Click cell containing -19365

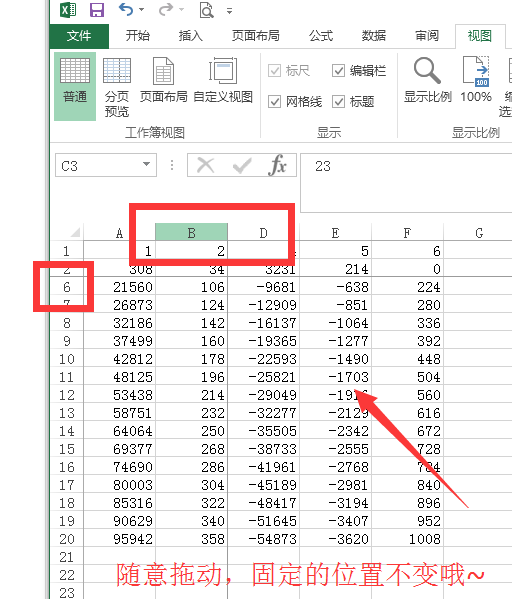tap(263, 341)
